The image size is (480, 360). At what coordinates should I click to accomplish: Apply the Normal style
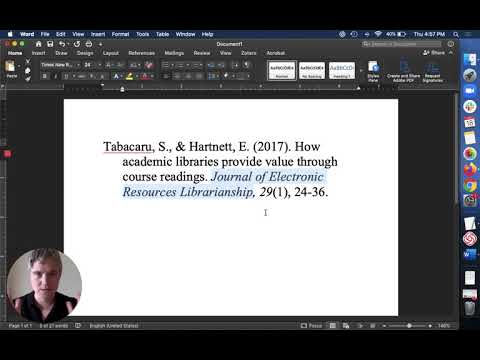click(282, 71)
